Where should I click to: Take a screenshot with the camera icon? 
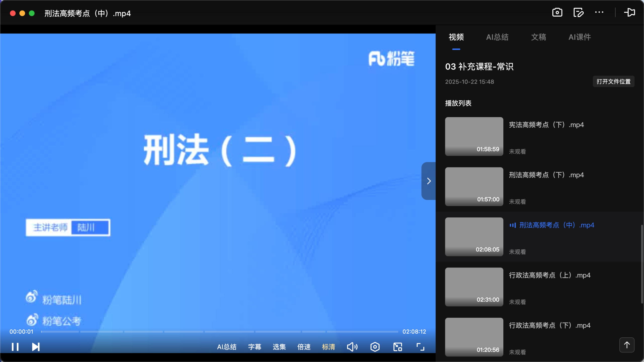point(557,12)
